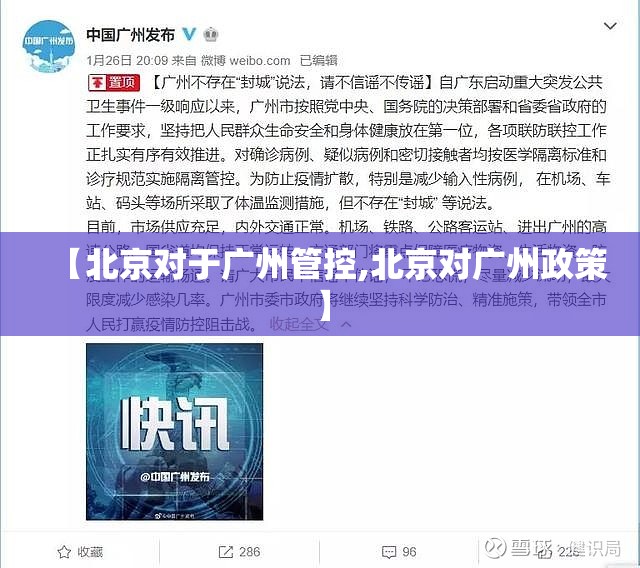Click the comment count 96
The image size is (640, 568).
(409, 552)
